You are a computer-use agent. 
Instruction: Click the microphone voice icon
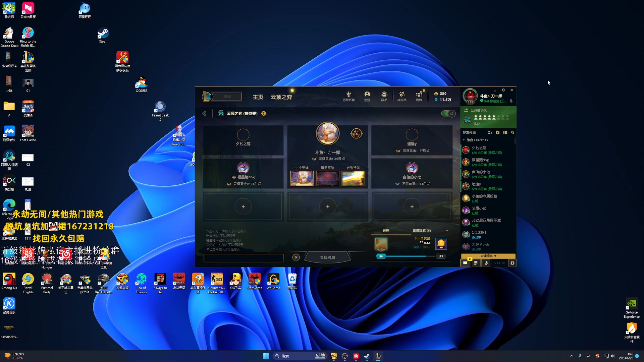coord(486,263)
